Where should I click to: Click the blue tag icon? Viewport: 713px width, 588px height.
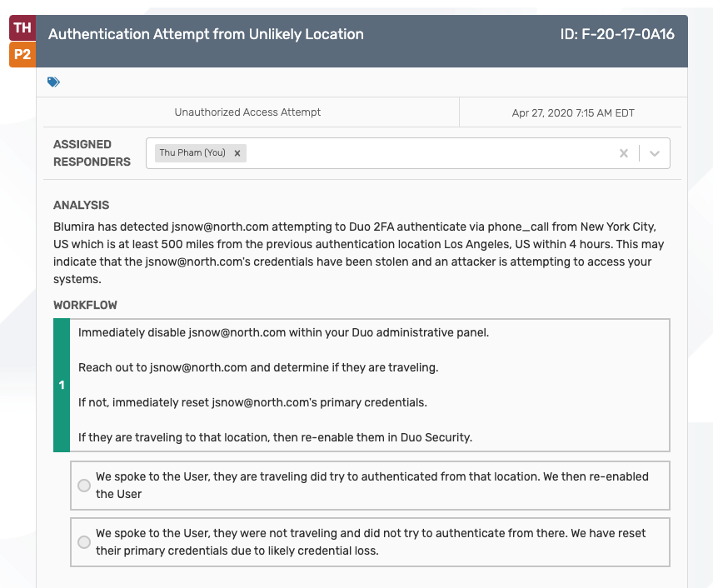pyautogui.click(x=54, y=82)
